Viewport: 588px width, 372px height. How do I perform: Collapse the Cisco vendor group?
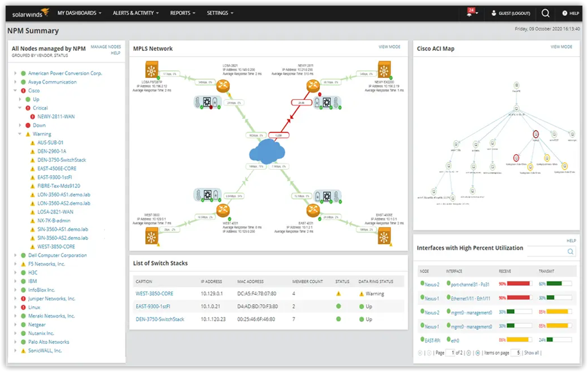tap(15, 91)
